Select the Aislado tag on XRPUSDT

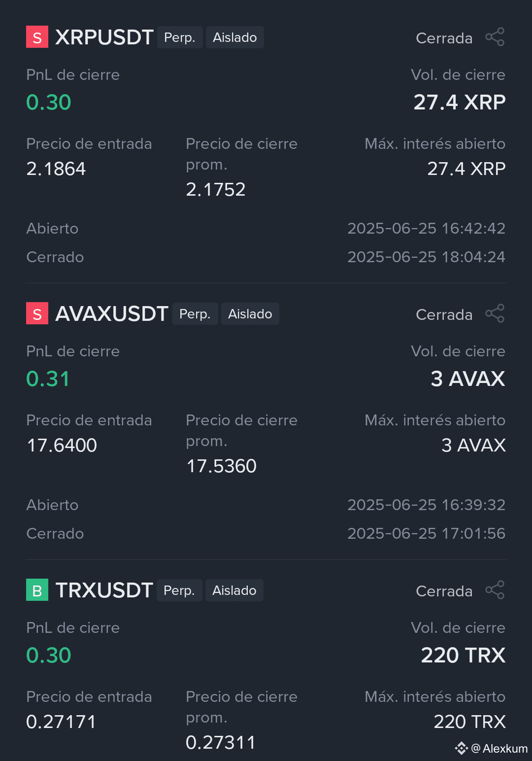click(x=235, y=37)
